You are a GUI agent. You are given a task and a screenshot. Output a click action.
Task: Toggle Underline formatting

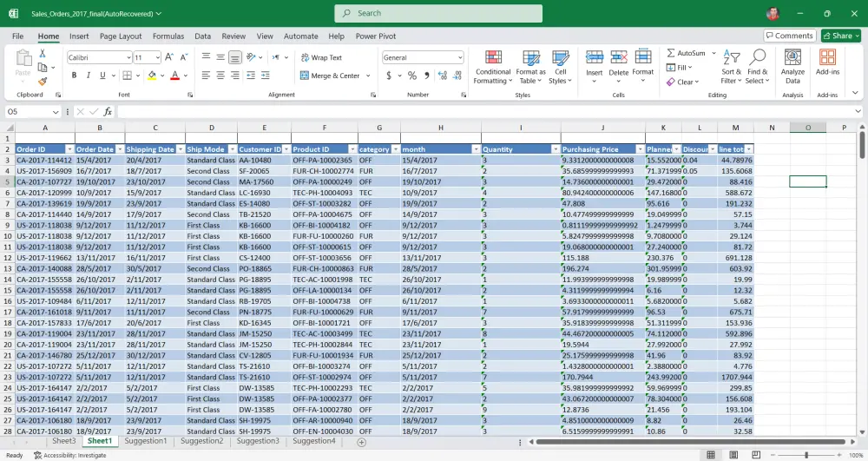tap(102, 76)
